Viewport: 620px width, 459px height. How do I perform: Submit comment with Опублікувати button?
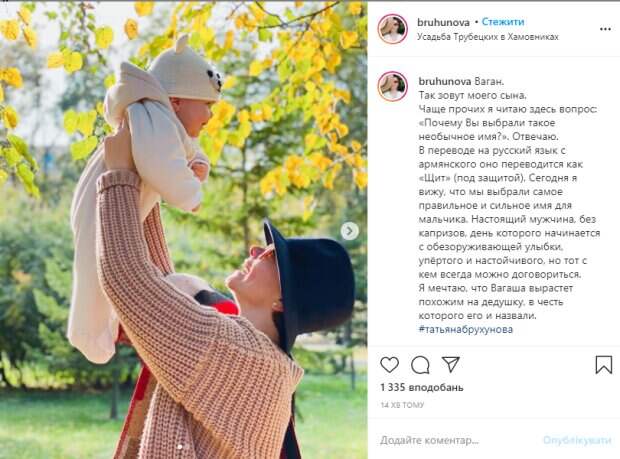pos(577,440)
